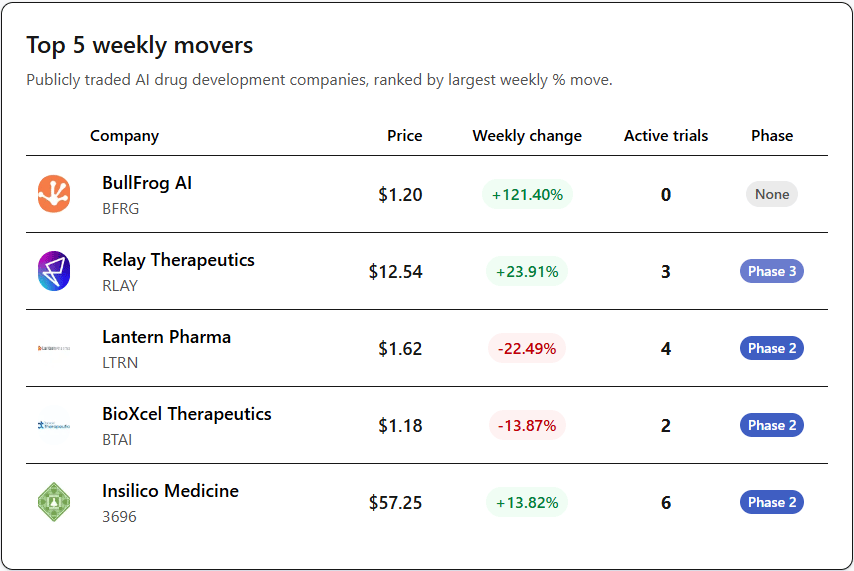Click the Relay Therapeutics purple logo
This screenshot has height=571, width=854.
(54, 271)
